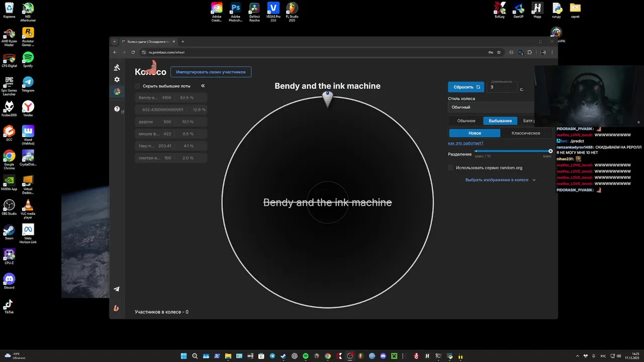The image size is (644, 362).
Task: Click 'Импортировать своих участников' button
Action: click(211, 72)
